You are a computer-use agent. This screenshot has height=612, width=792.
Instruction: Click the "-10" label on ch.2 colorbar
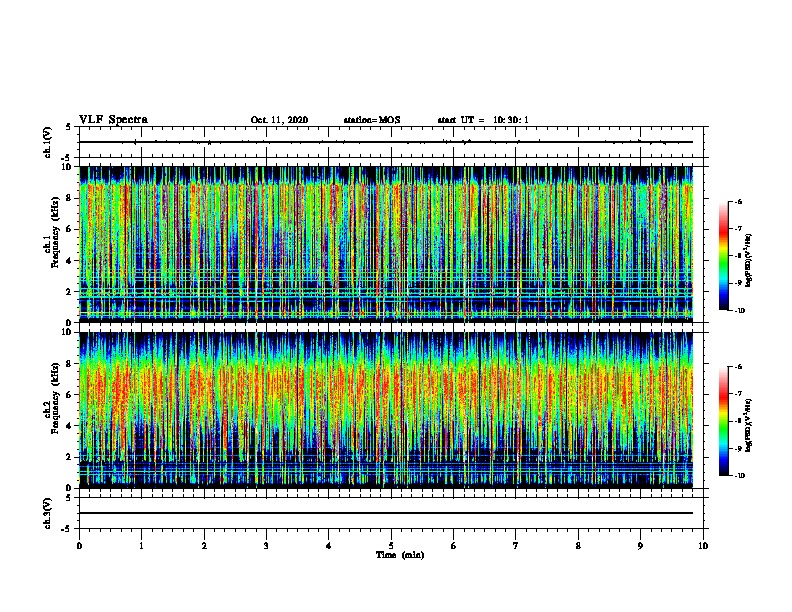click(740, 476)
